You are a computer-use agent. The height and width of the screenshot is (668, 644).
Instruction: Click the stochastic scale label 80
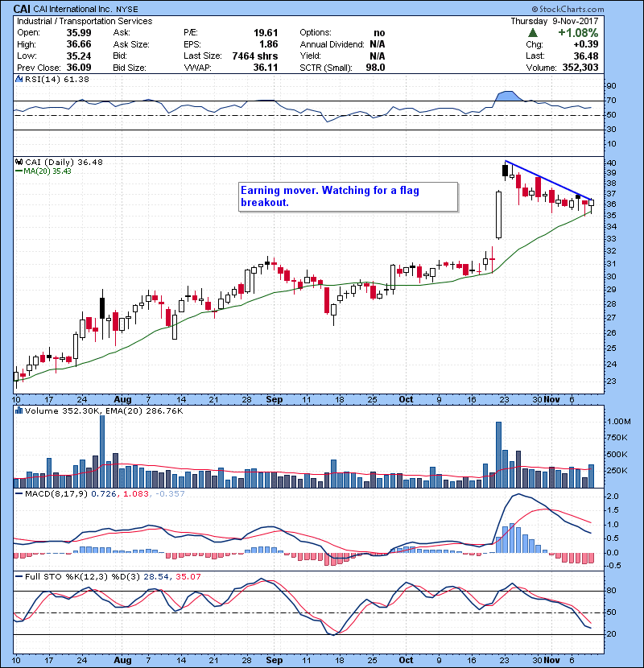point(611,591)
